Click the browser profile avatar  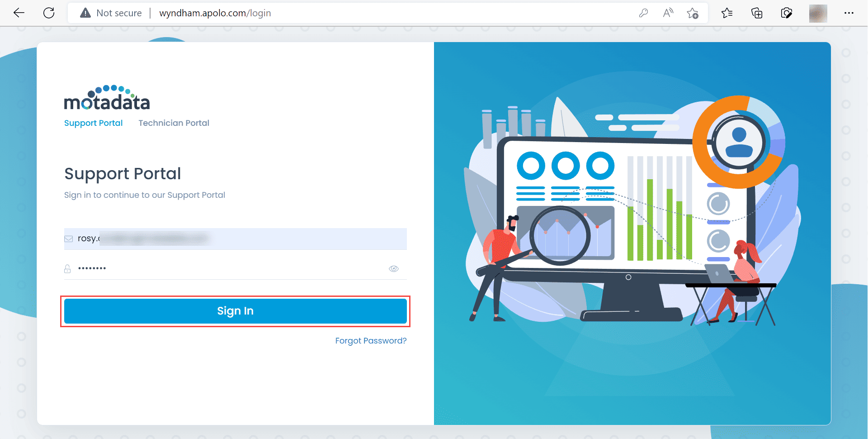pos(818,13)
